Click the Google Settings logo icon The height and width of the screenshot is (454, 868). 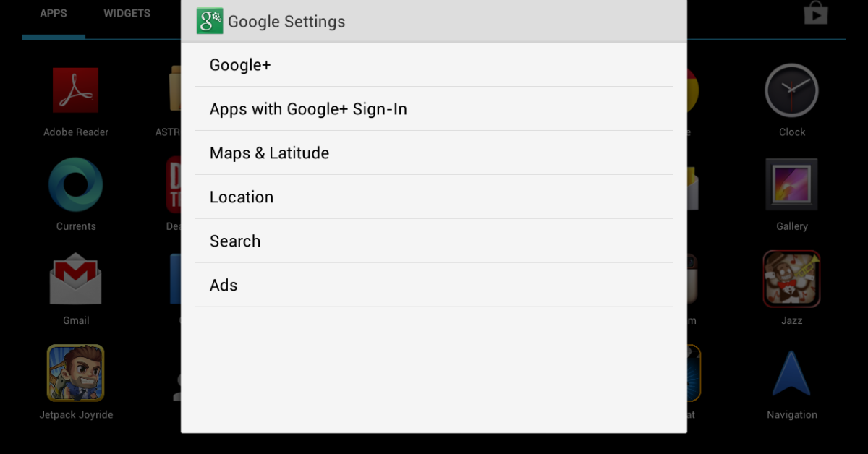coord(210,21)
